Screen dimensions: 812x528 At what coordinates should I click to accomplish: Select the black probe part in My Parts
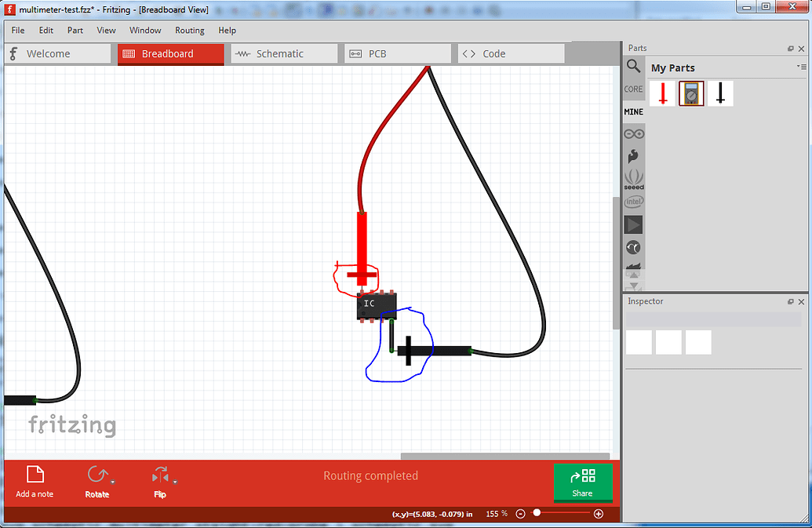coord(719,93)
